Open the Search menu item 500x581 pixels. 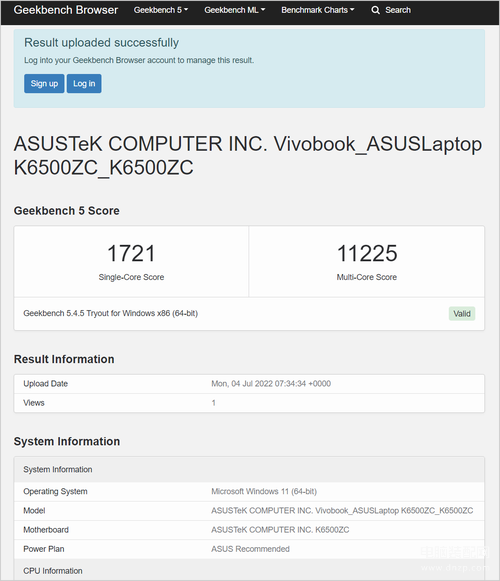click(391, 10)
